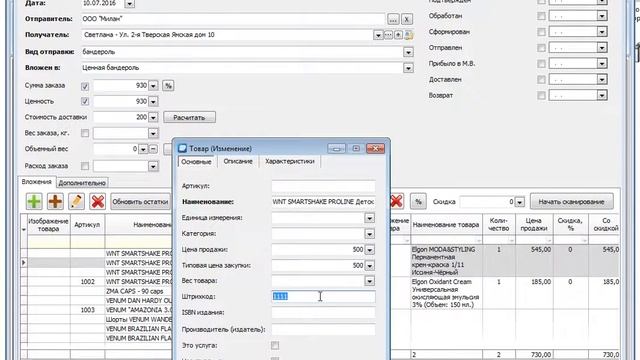The width and height of the screenshot is (640, 360).
Task: Select the Дополнительно tab
Action: 82,183
